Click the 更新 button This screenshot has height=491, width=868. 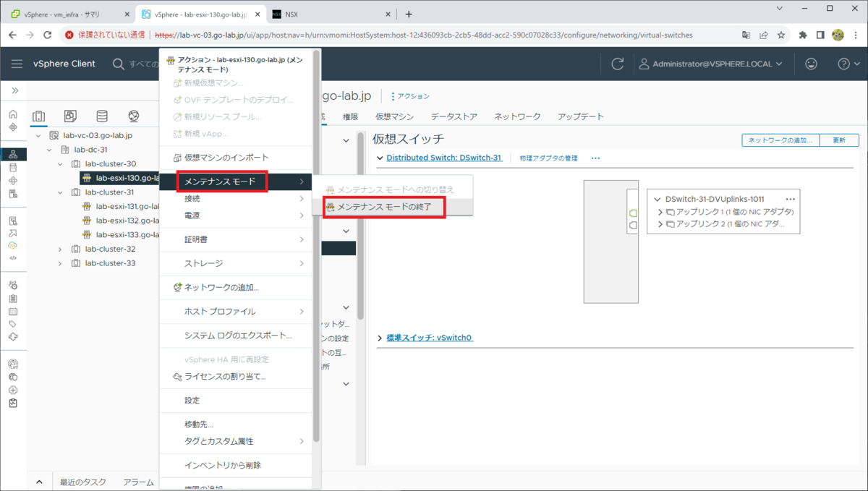839,140
